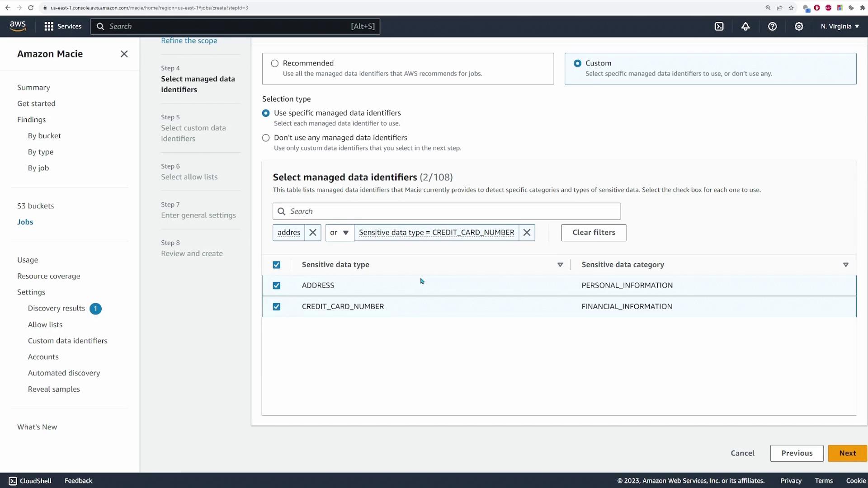
Task: Open the browser zoom icon
Action: click(x=768, y=8)
